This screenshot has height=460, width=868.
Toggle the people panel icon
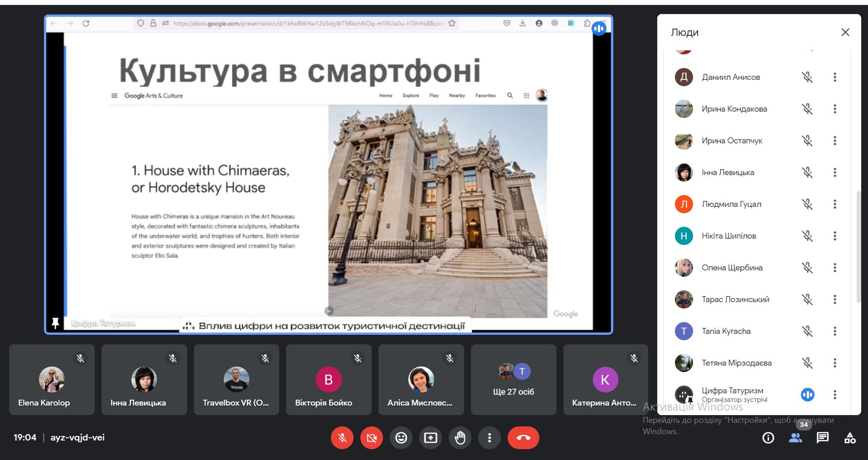point(795,438)
